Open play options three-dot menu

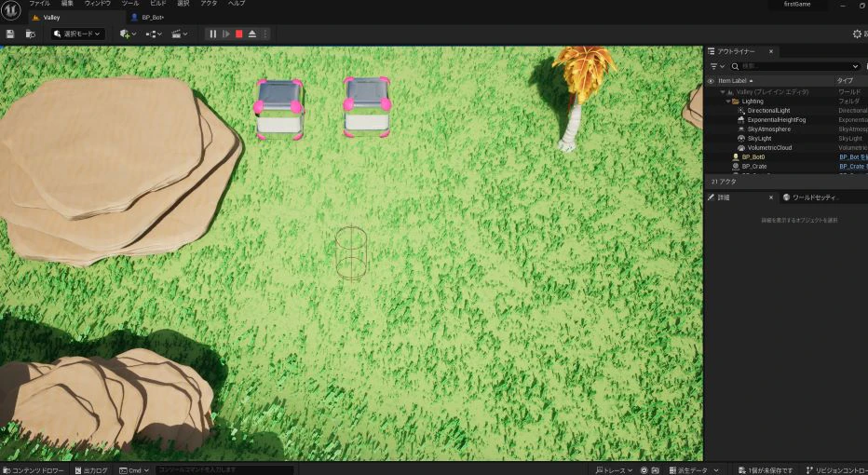265,34
